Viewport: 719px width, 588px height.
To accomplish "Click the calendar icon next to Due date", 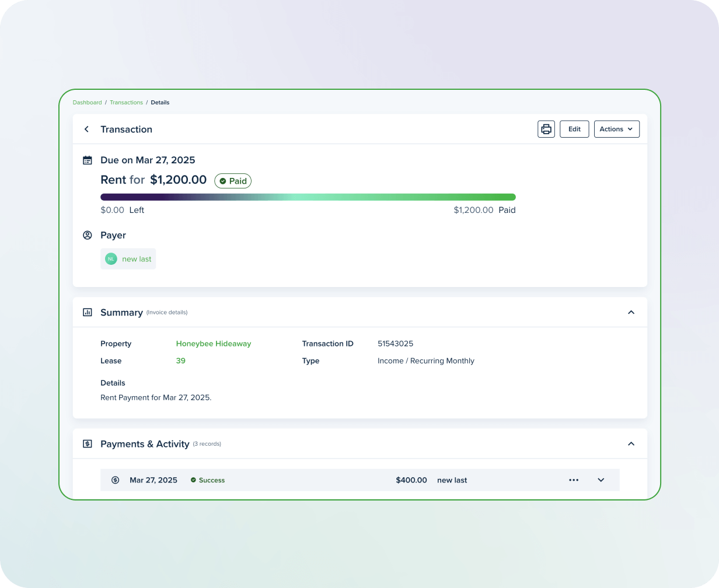I will (88, 160).
